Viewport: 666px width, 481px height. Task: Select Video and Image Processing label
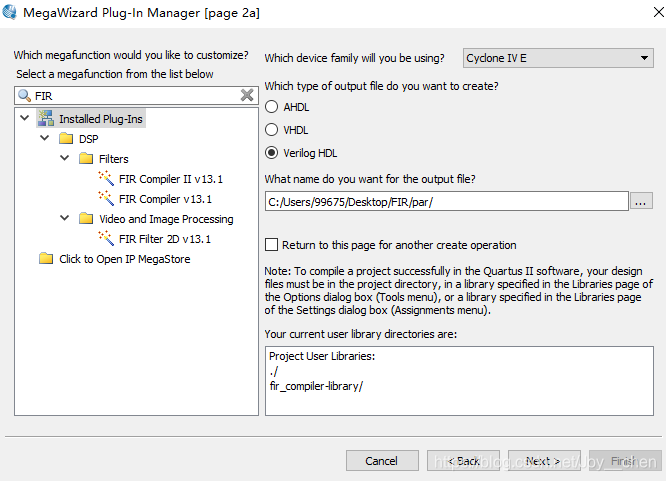(166, 219)
